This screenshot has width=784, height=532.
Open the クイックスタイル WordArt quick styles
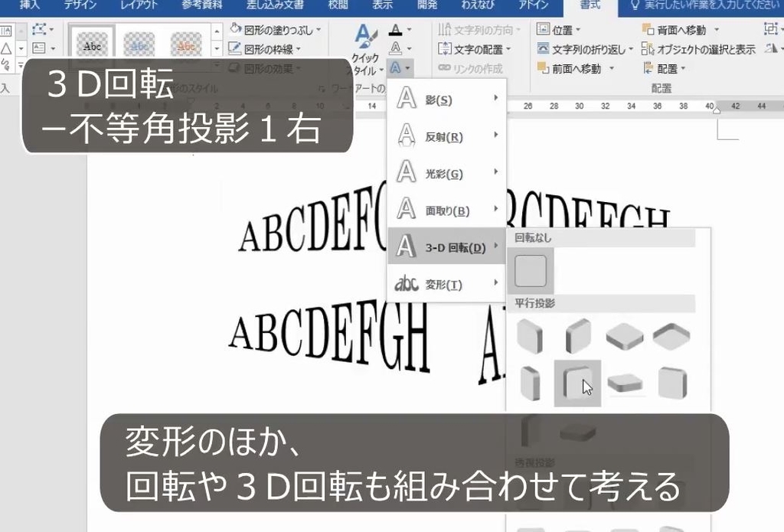(x=367, y=49)
